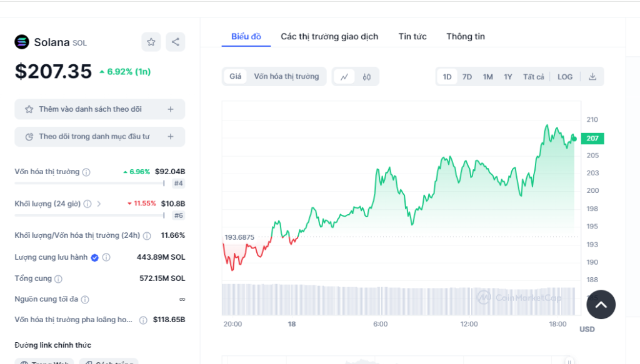Click the 193.6875 opening price label
640x364 pixels.
click(x=239, y=237)
